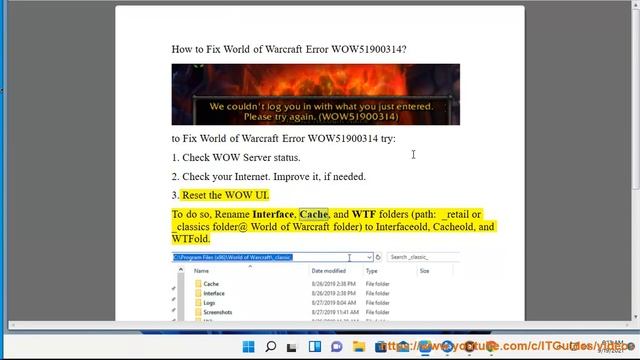
Task: Click the "Screenshots" folder row in the file list
Action: coord(292,312)
